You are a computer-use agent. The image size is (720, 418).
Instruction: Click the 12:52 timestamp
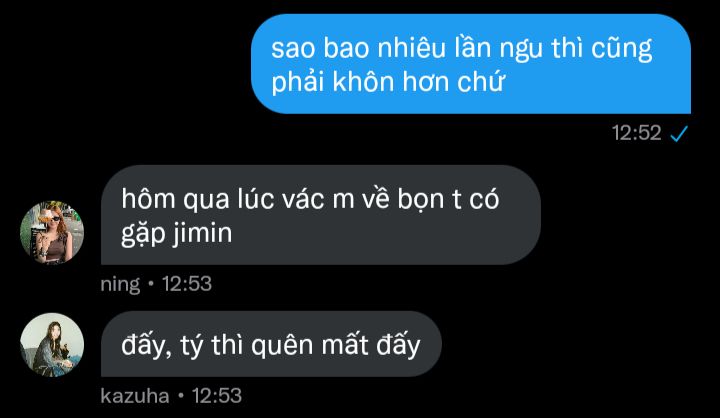pyautogui.click(x=636, y=133)
